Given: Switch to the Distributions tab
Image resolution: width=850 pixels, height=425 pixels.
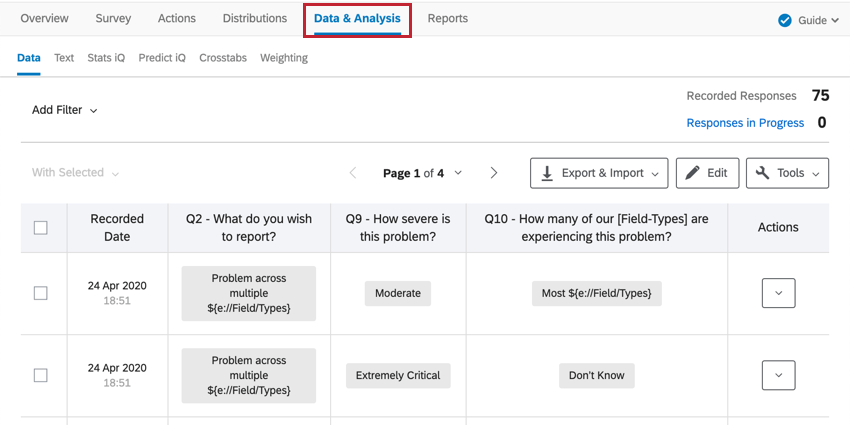Looking at the screenshot, I should 254,19.
